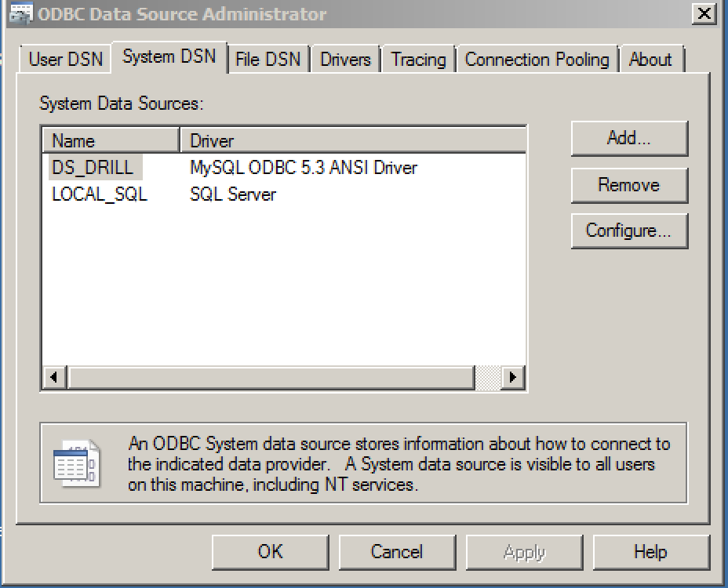Configure the selected data source
The image size is (728, 588).
coord(629,230)
